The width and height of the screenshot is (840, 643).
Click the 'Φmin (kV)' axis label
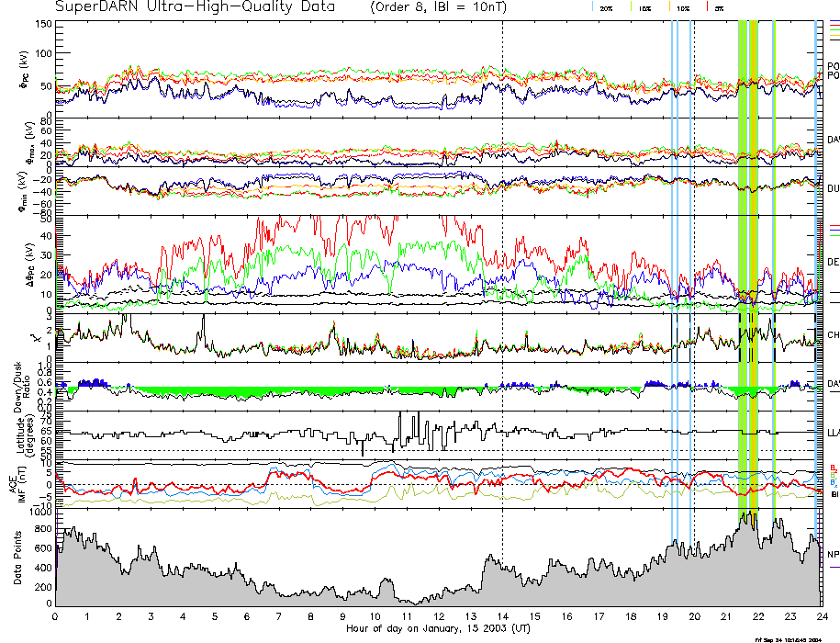[23, 191]
